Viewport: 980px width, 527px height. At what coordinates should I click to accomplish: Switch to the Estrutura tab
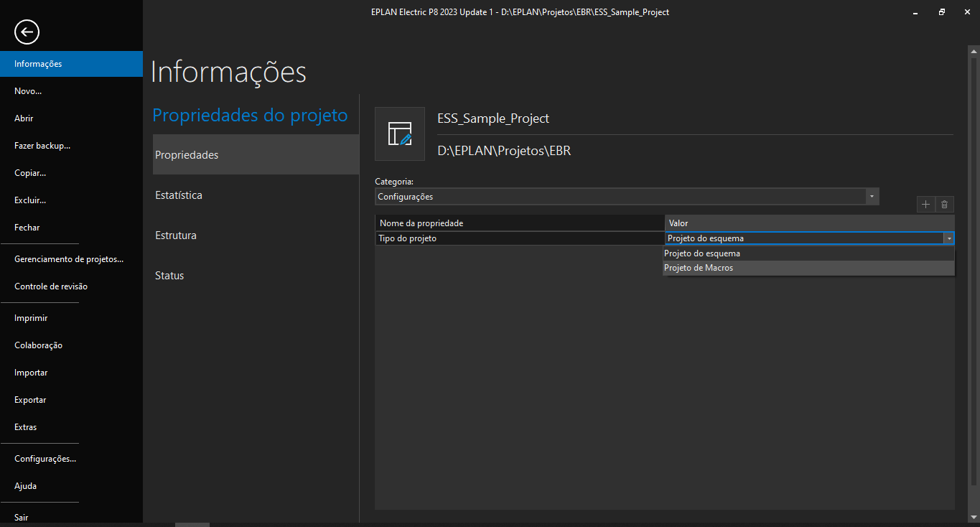176,235
